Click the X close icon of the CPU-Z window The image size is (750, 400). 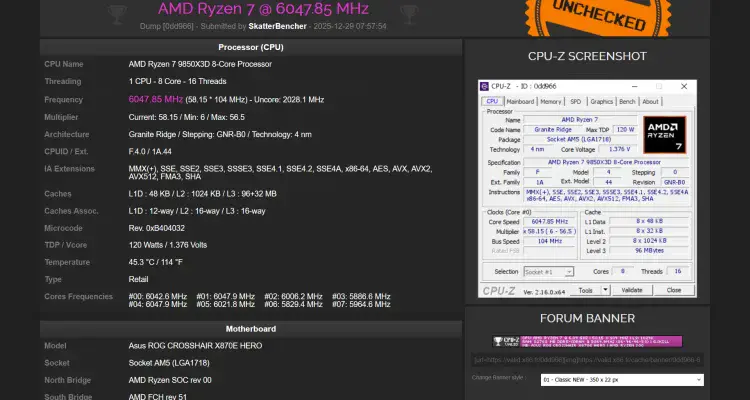coord(684,87)
